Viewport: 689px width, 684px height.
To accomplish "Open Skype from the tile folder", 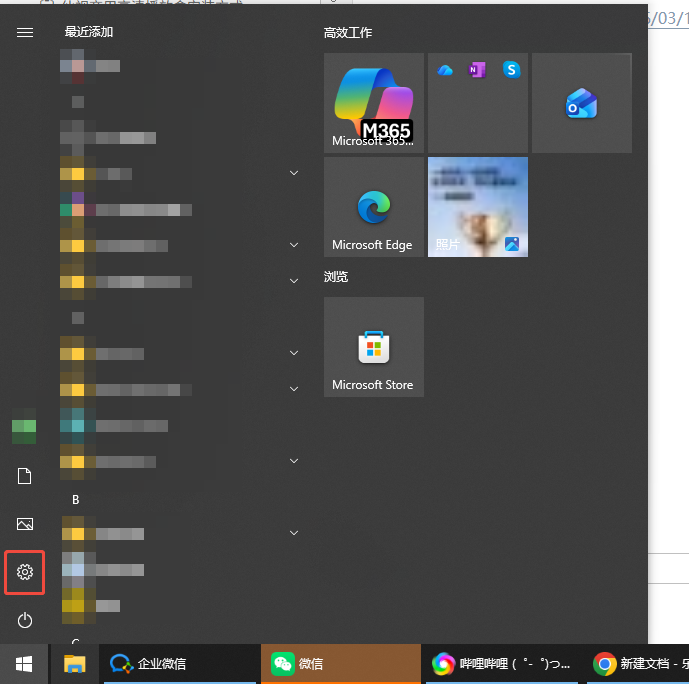I will pyautogui.click(x=511, y=70).
